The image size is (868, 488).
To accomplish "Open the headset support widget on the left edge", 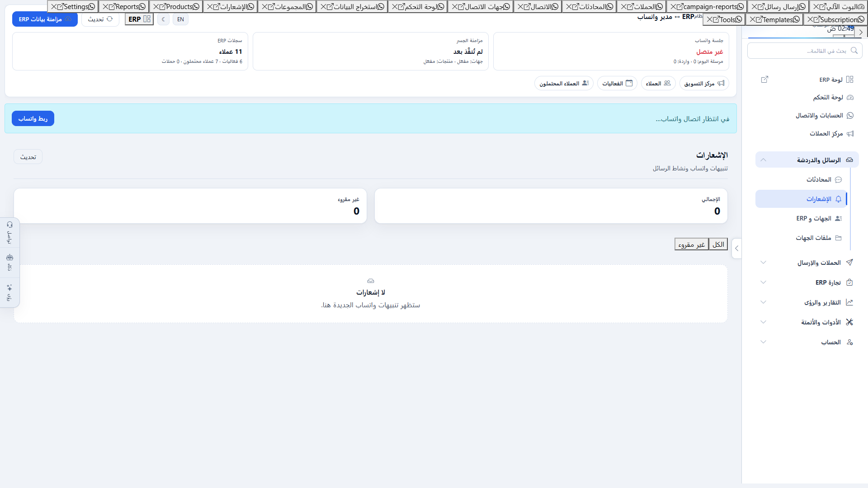I will [9, 232].
